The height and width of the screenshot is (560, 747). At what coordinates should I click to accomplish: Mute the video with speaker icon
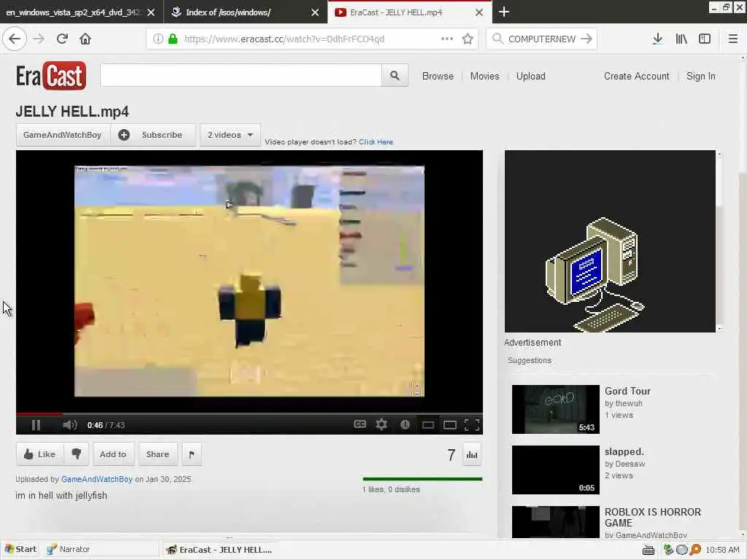point(69,425)
